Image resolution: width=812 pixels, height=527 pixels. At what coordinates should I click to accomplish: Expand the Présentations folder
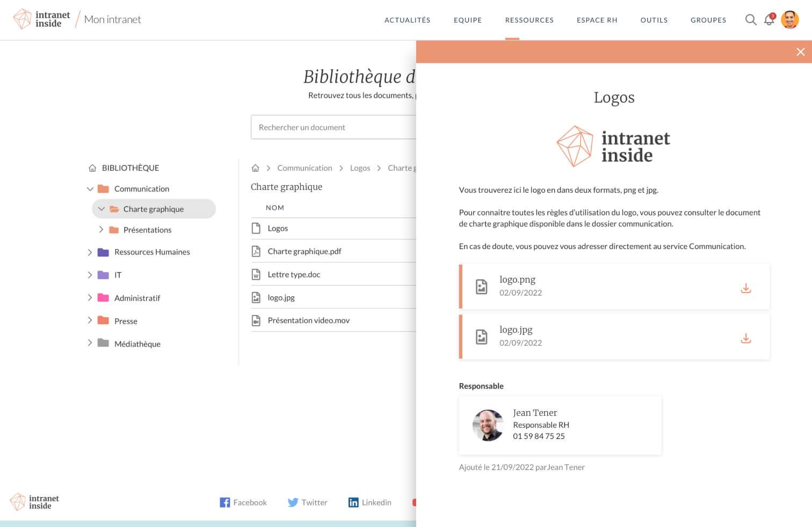click(101, 229)
